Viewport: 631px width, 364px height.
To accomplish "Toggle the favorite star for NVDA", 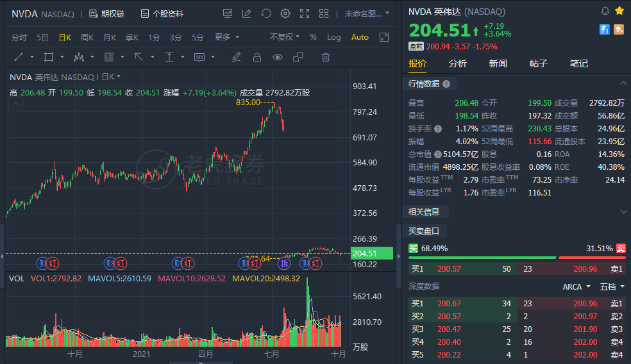I will pyautogui.click(x=619, y=11).
